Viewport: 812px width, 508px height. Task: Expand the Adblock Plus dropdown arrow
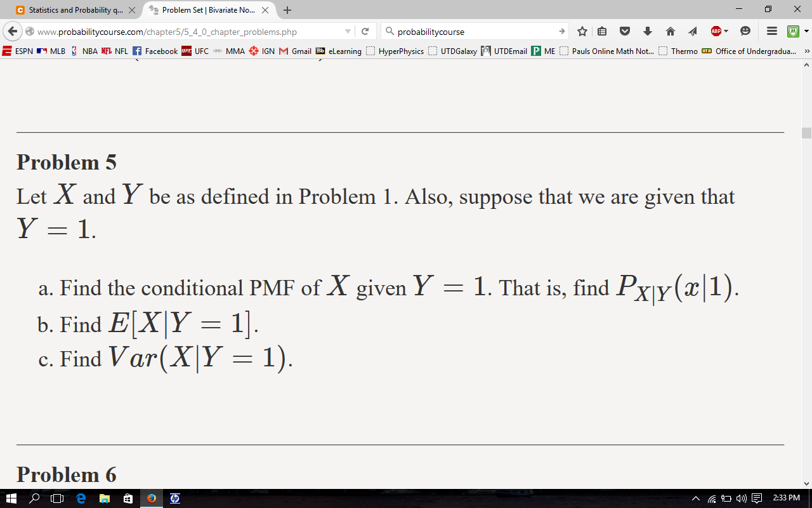tap(726, 32)
